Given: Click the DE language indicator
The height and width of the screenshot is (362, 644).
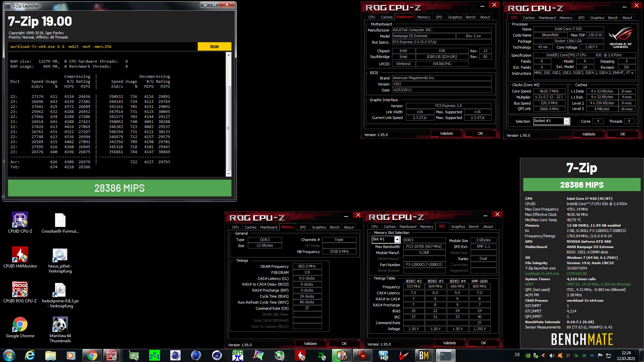Looking at the screenshot, I should 517,355.
